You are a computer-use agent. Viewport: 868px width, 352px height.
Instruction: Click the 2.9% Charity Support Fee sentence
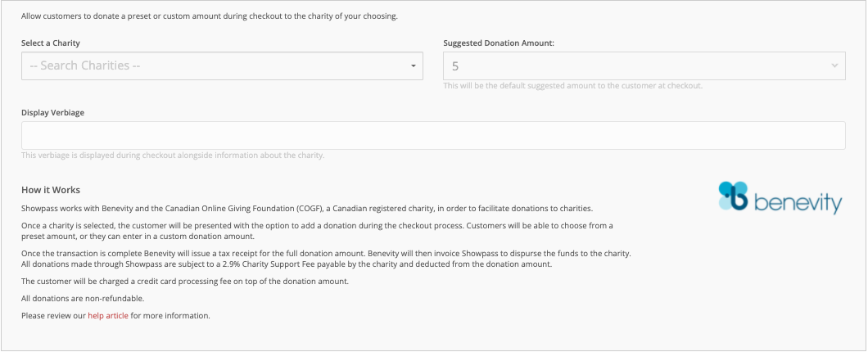pos(287,264)
